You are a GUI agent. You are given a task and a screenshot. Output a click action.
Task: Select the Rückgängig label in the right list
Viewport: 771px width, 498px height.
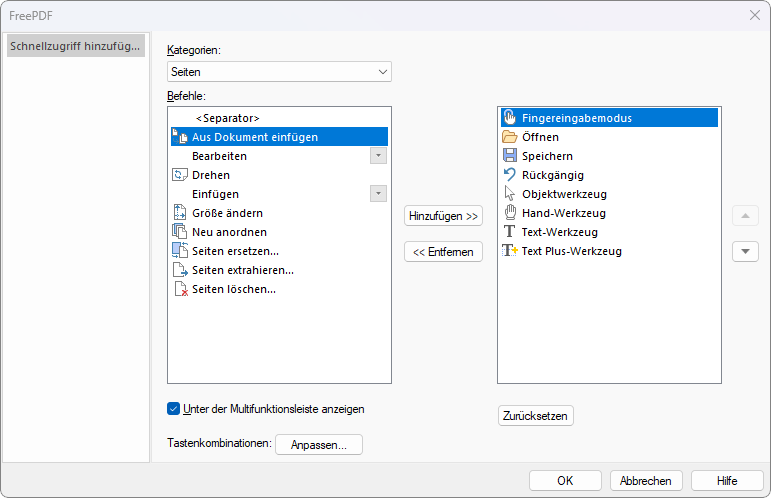(x=553, y=175)
